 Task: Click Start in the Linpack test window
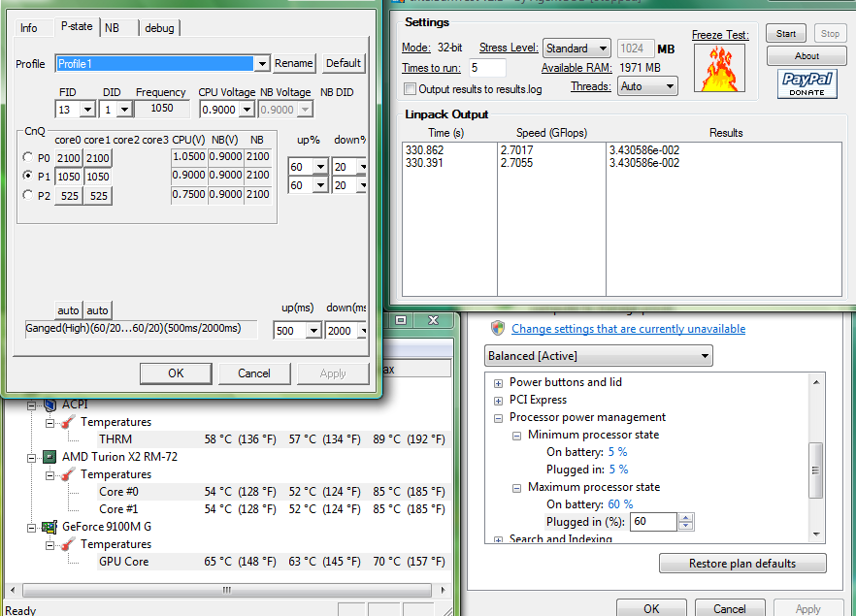coord(786,33)
